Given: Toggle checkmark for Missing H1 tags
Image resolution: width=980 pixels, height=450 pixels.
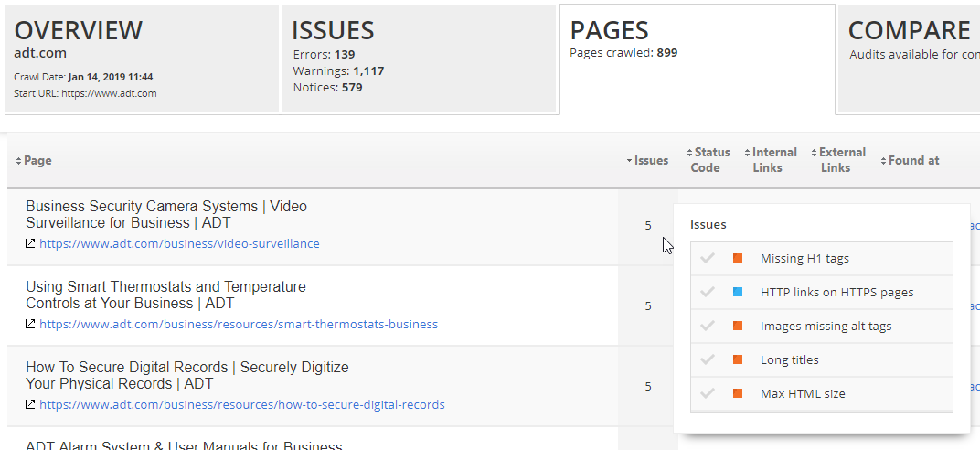Looking at the screenshot, I should 707,259.
